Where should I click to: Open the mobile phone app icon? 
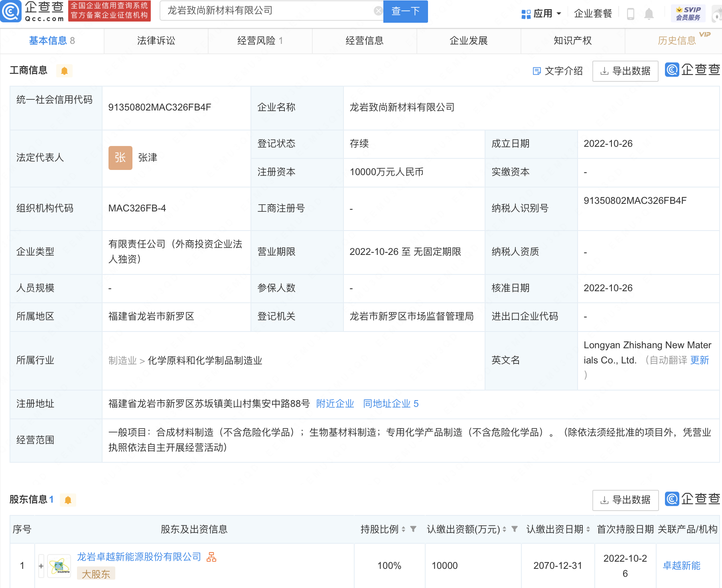click(x=631, y=14)
